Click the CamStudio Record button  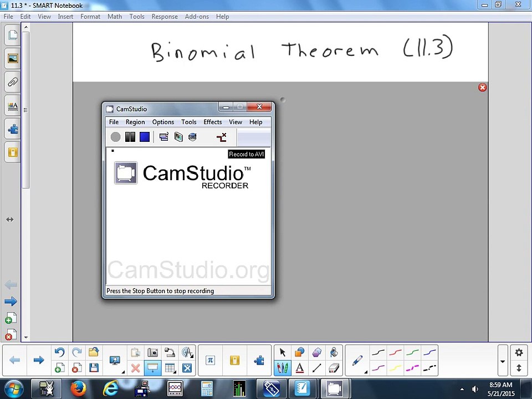(x=115, y=137)
